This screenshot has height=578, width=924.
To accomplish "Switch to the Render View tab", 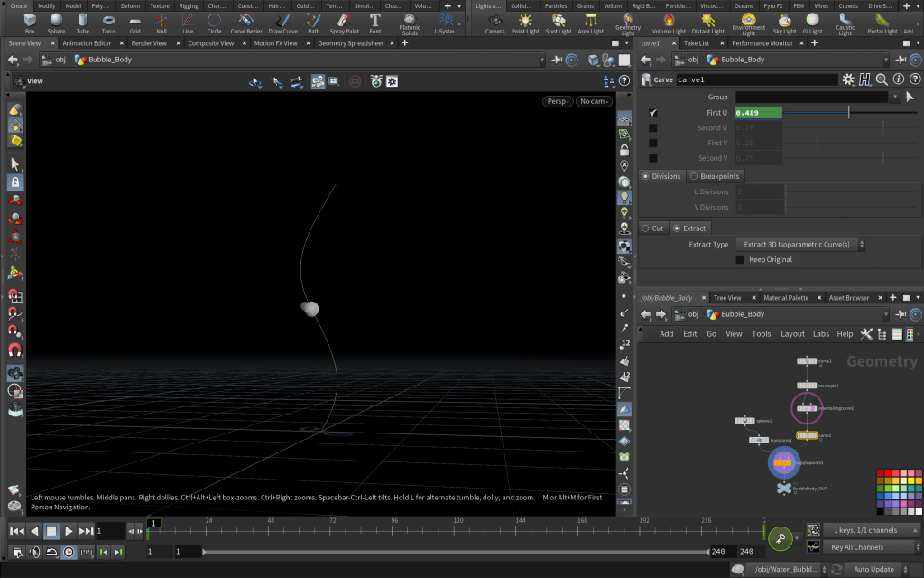I will click(149, 43).
